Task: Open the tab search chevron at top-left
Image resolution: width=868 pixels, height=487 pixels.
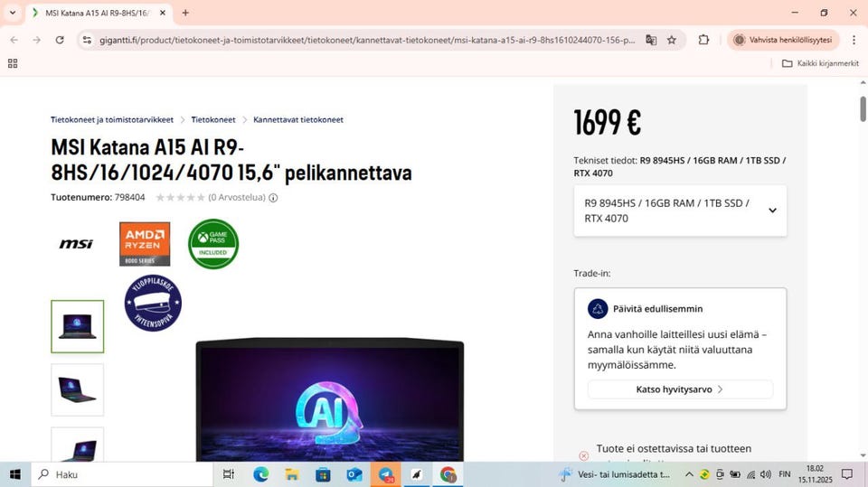Action: point(12,12)
